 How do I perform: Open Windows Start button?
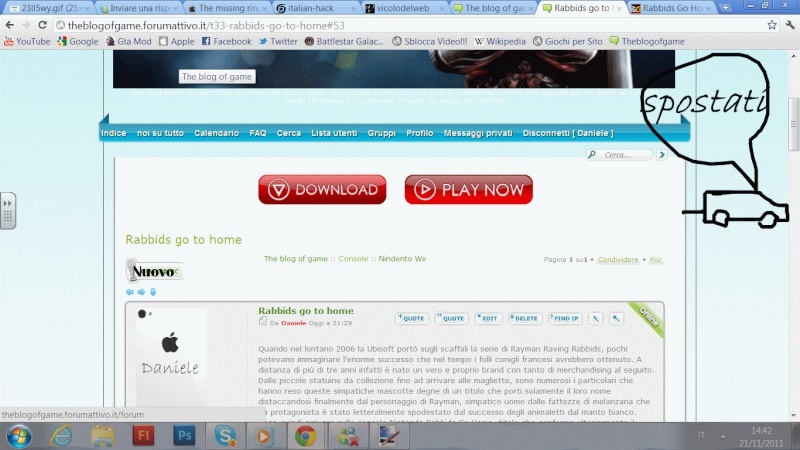19,436
